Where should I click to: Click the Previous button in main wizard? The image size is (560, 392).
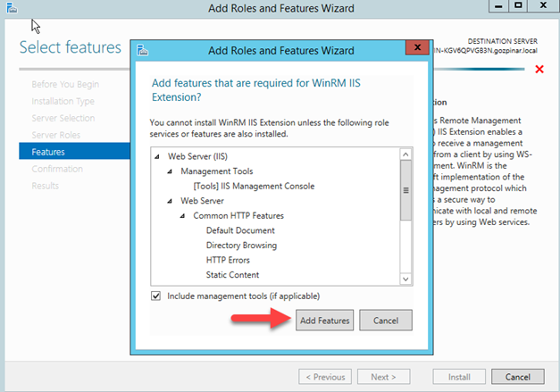coord(325,377)
